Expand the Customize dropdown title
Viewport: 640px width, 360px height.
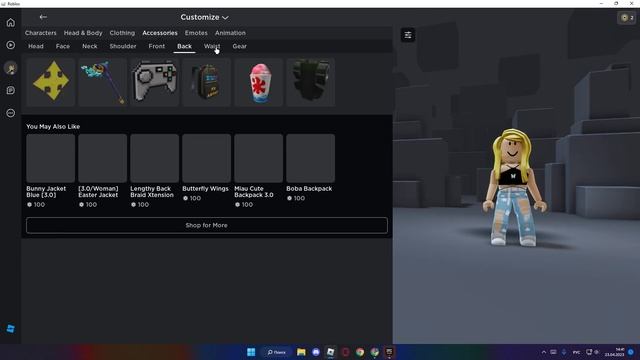(204, 17)
